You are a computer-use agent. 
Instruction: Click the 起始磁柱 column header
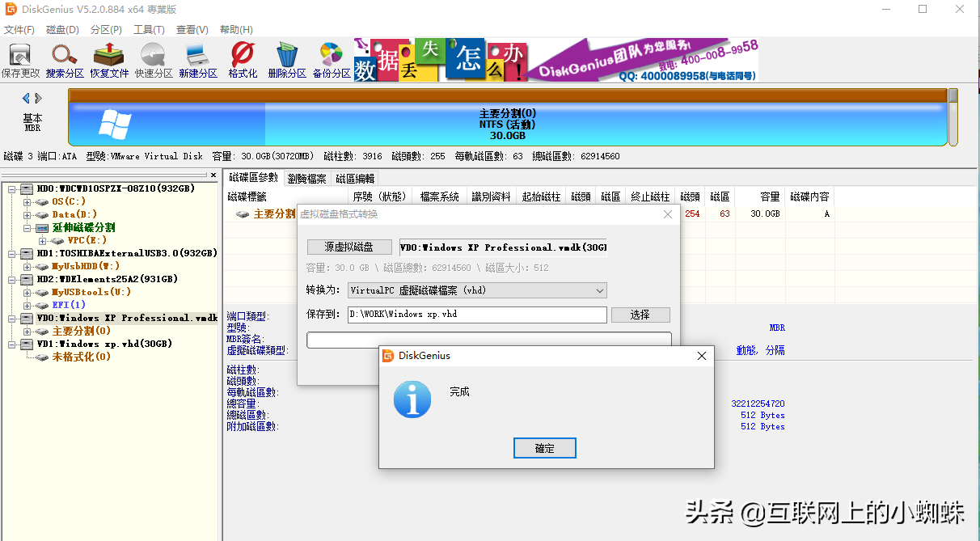[541, 197]
